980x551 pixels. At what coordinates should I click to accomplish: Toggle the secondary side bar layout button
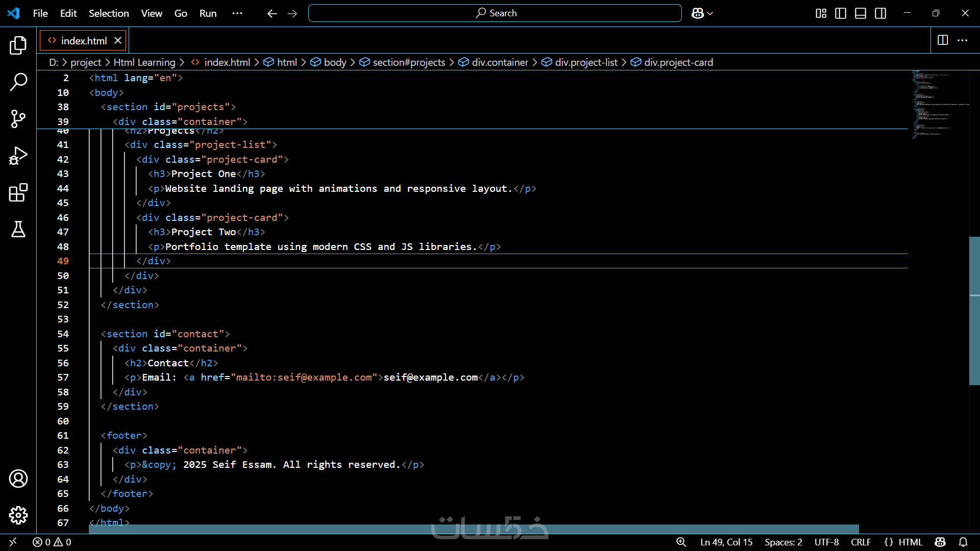click(x=880, y=13)
